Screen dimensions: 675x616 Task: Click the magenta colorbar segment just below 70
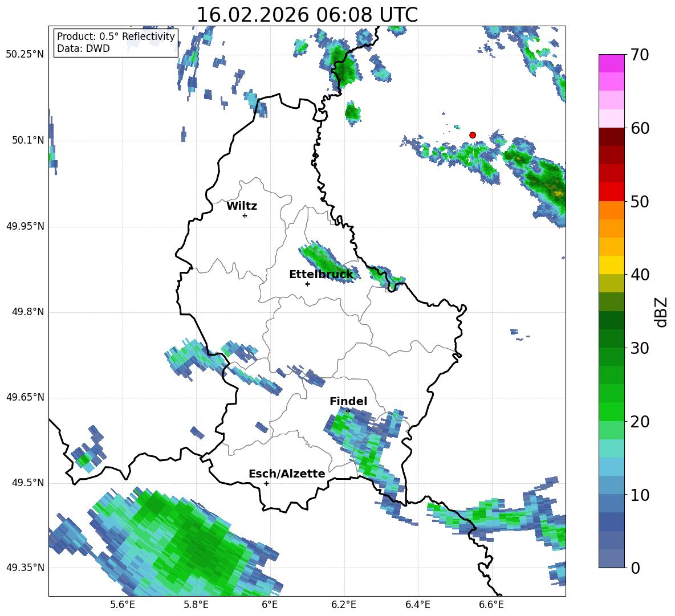point(611,64)
